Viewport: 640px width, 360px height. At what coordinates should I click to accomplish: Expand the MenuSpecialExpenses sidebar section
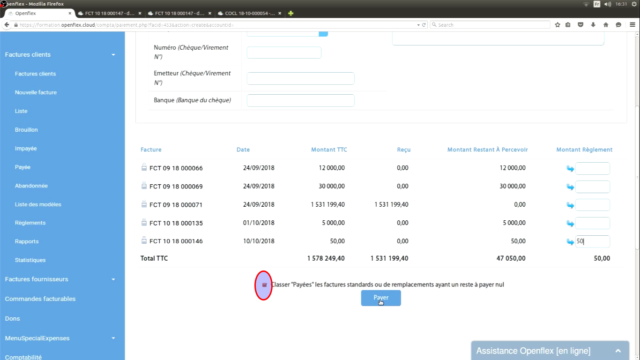(113, 338)
